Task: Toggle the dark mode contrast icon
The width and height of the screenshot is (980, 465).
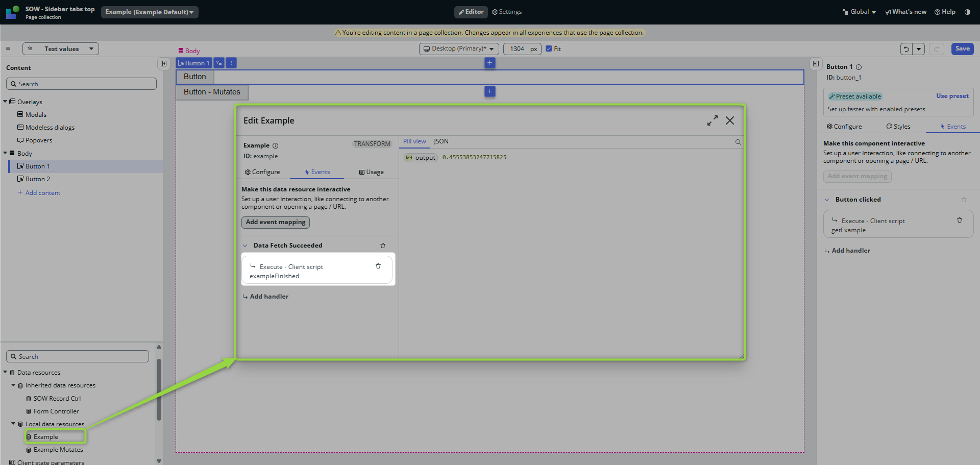Action: (x=967, y=12)
